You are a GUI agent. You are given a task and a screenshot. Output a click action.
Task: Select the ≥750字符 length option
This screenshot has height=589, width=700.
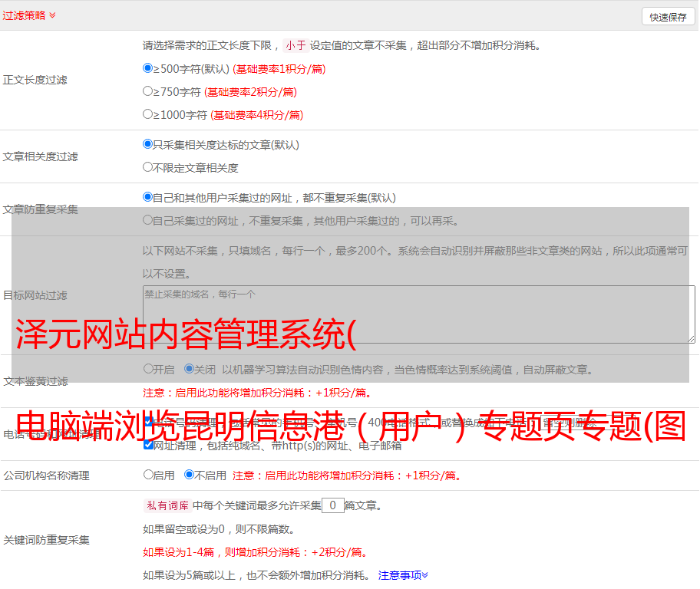147,91
